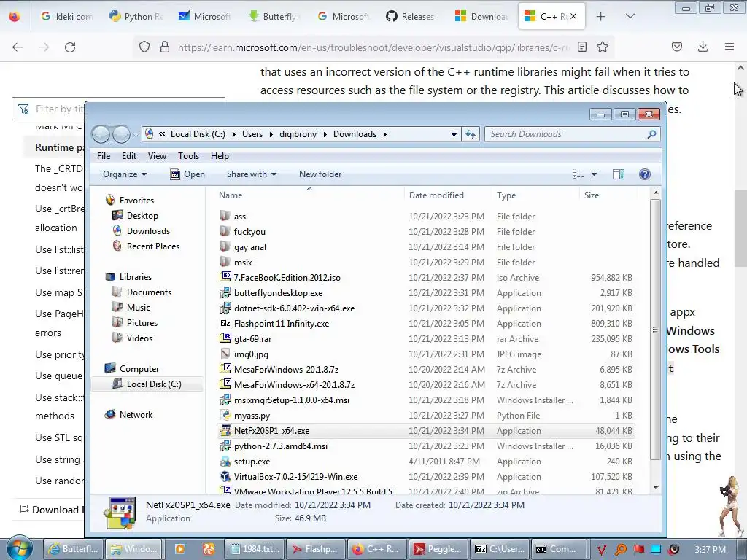This screenshot has height=560, width=747.
Task: Open 1984.txt taskbar item
Action: coord(255,549)
